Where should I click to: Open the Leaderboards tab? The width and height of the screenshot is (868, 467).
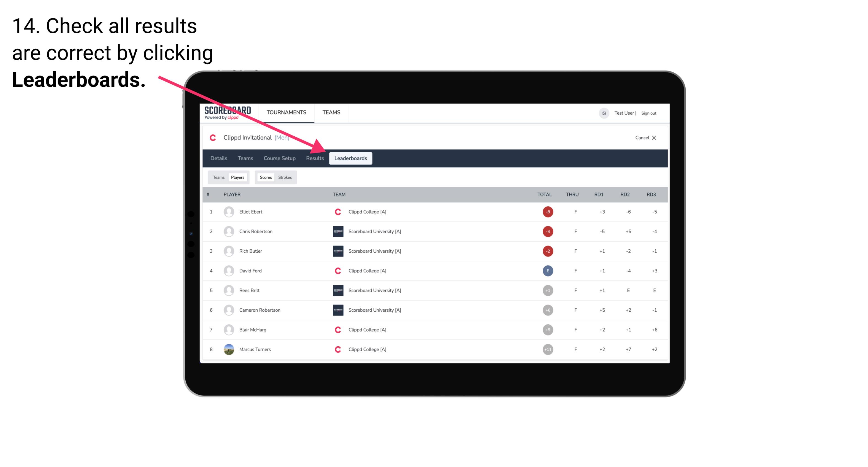[351, 158]
